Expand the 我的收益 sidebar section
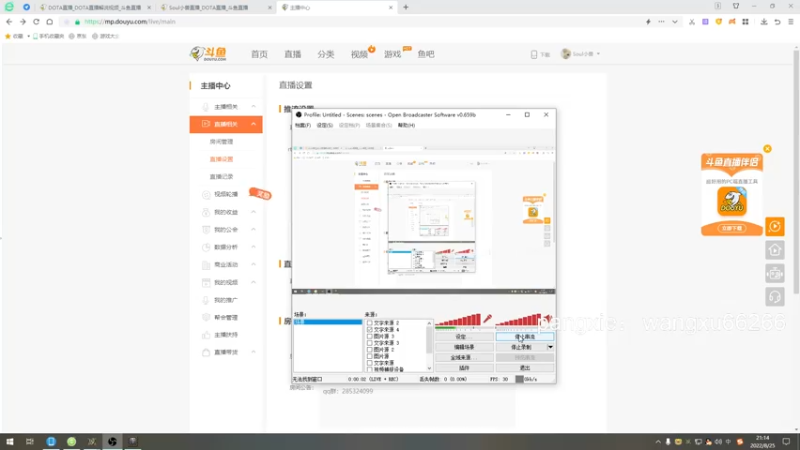This screenshot has width=800, height=450. (x=254, y=212)
